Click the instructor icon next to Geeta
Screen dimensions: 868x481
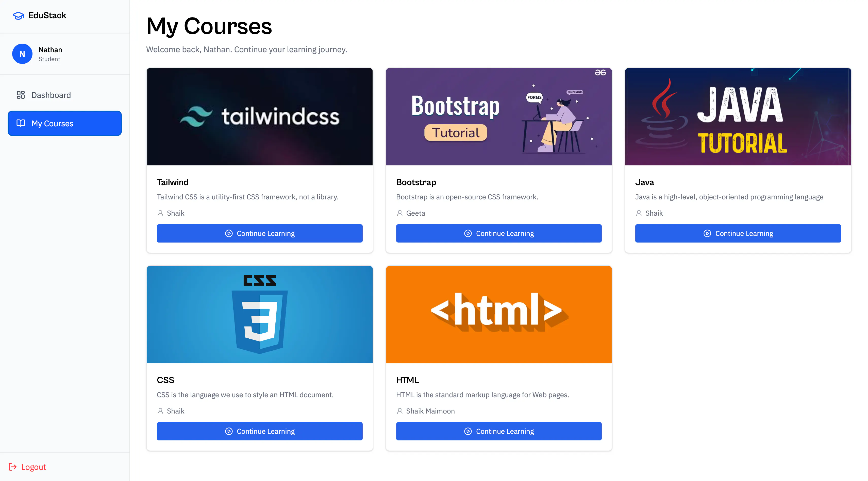tap(400, 213)
